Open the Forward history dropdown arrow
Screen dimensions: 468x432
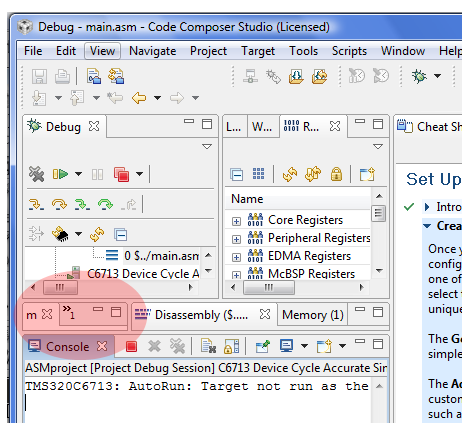click(195, 98)
